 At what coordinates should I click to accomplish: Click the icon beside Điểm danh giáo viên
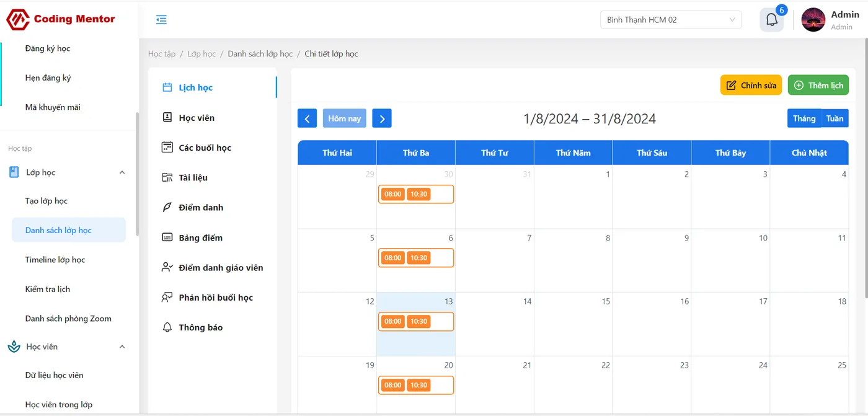167,267
